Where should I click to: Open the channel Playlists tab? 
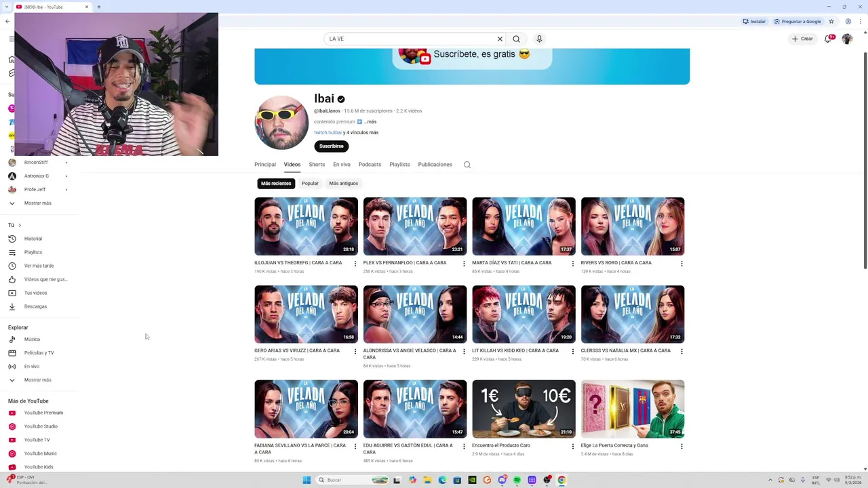(399, 165)
